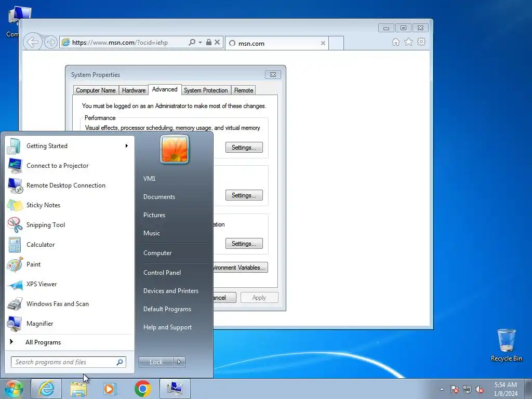Click the muted volume tray icon
Viewport: 532px width, 399px height.
coord(480,389)
